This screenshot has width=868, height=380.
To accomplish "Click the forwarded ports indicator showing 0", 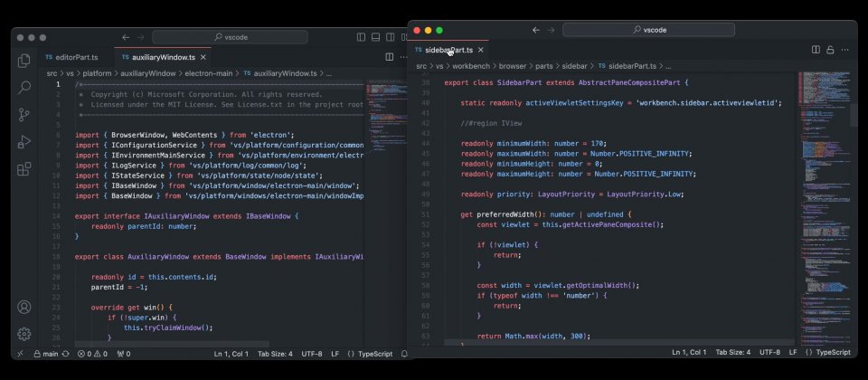I will pos(124,354).
